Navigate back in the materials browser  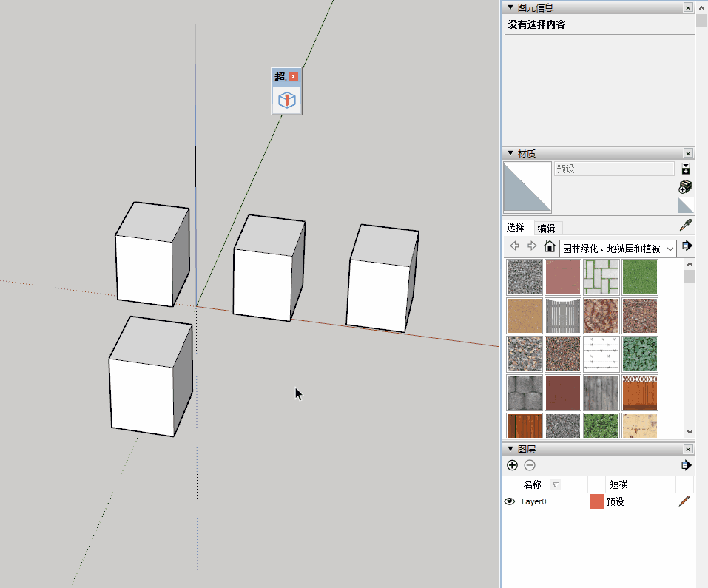513,247
